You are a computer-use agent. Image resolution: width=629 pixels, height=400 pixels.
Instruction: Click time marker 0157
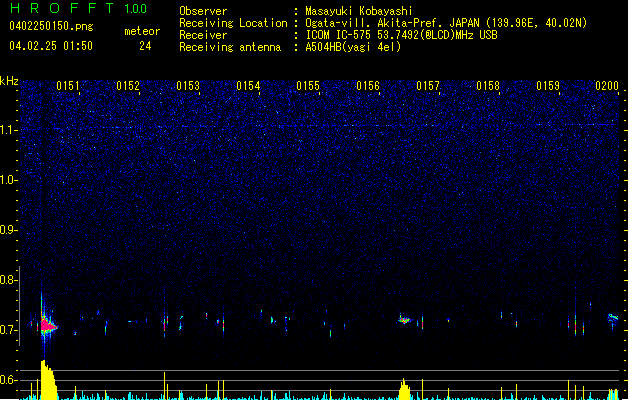[428, 86]
